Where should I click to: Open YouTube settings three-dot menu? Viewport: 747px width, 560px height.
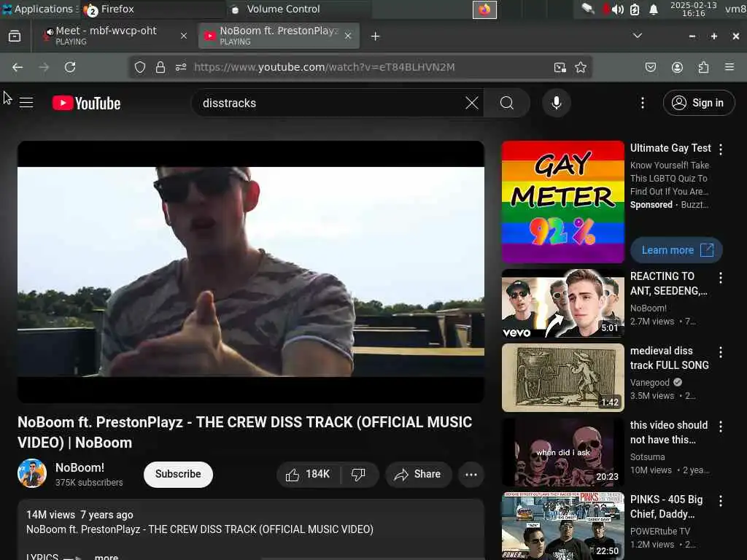point(642,103)
